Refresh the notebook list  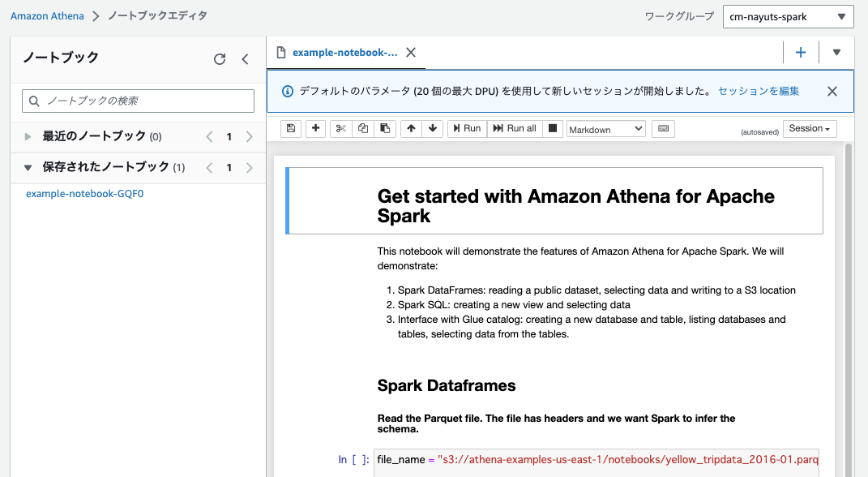pos(219,58)
